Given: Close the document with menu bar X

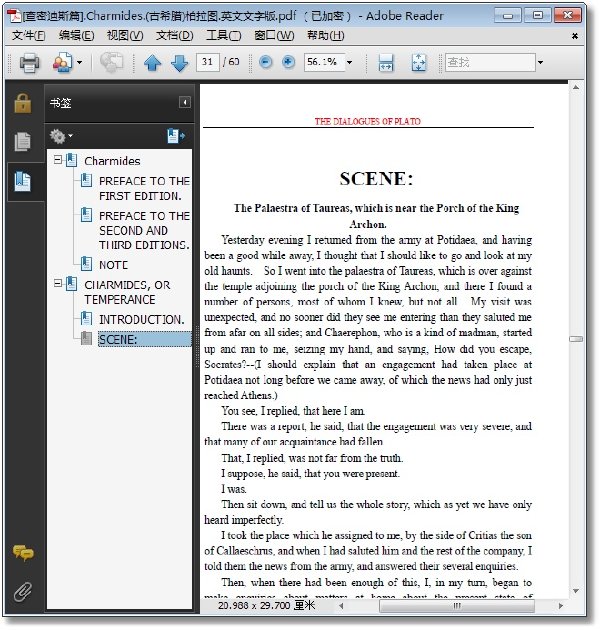Looking at the screenshot, I should [x=575, y=36].
